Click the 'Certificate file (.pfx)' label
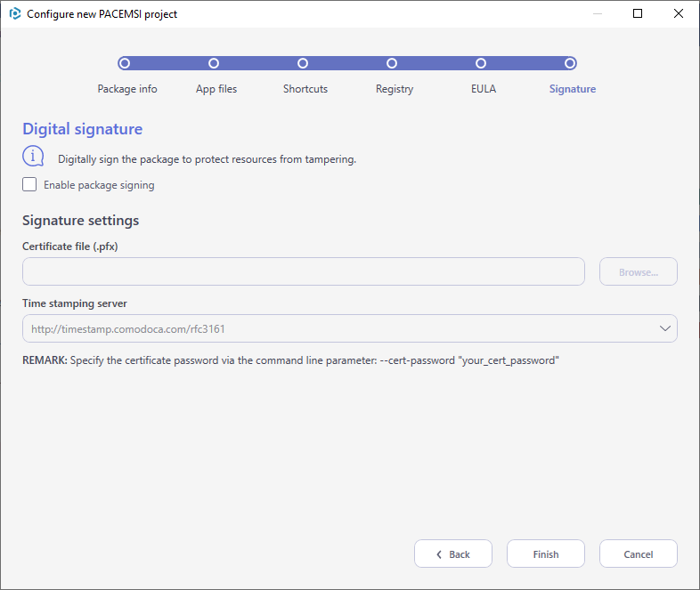Image resolution: width=700 pixels, height=590 pixels. tap(70, 247)
